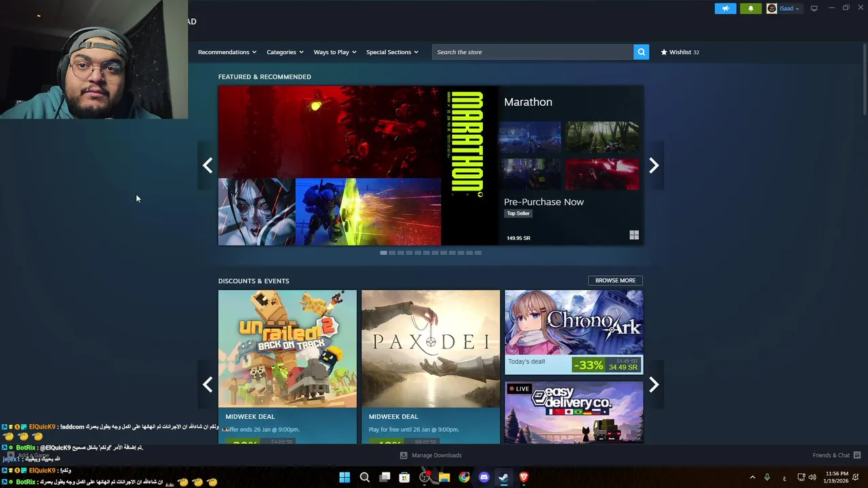Open the Marathon title text
Image resolution: width=868 pixels, height=488 pixels.
pos(528,102)
